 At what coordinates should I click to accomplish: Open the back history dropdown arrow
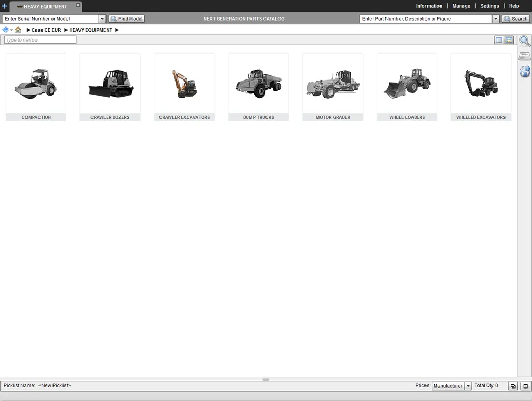(11, 30)
